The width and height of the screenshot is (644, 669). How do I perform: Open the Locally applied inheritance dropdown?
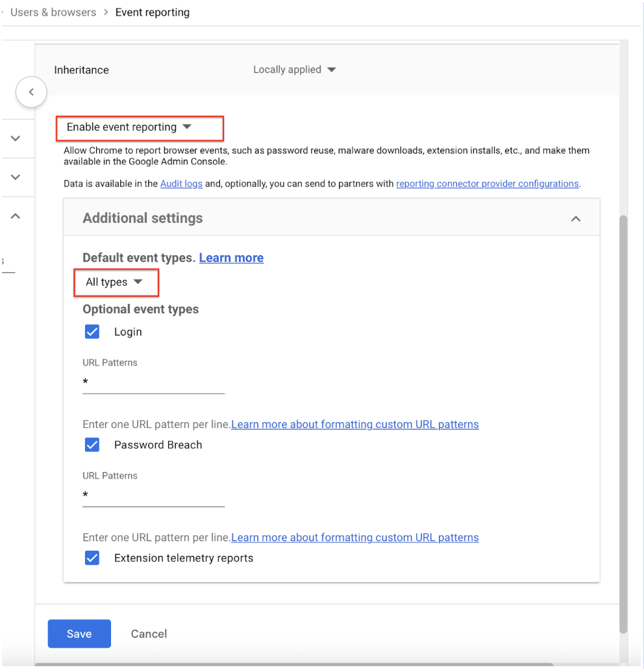click(294, 69)
